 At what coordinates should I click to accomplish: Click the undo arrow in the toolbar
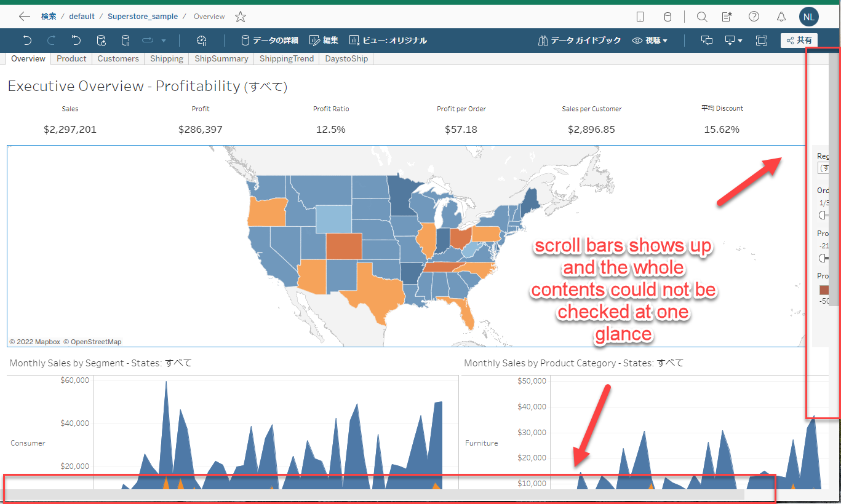[27, 41]
